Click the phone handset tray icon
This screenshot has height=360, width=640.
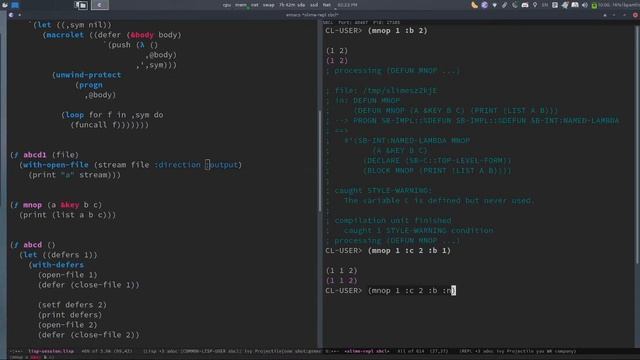tap(515, 5)
